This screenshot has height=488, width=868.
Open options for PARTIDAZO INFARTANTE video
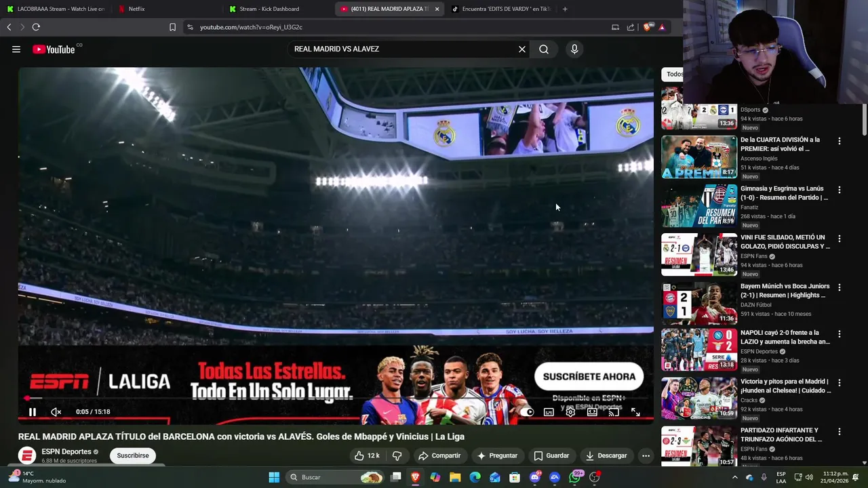point(840,432)
